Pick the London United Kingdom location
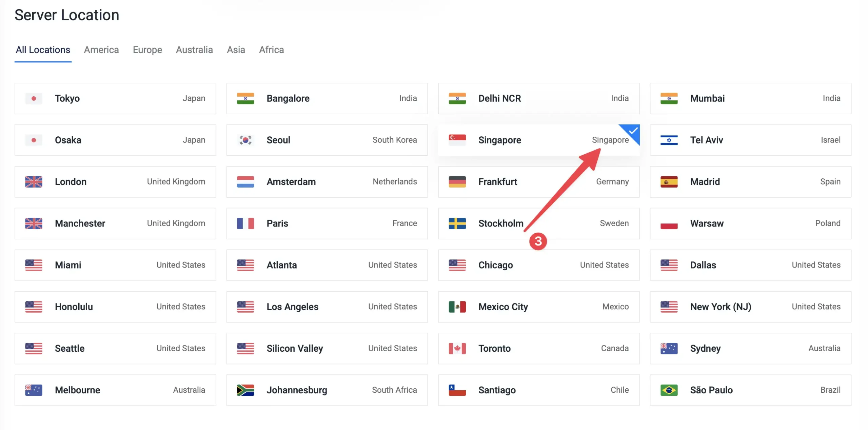The width and height of the screenshot is (868, 430). (115, 182)
